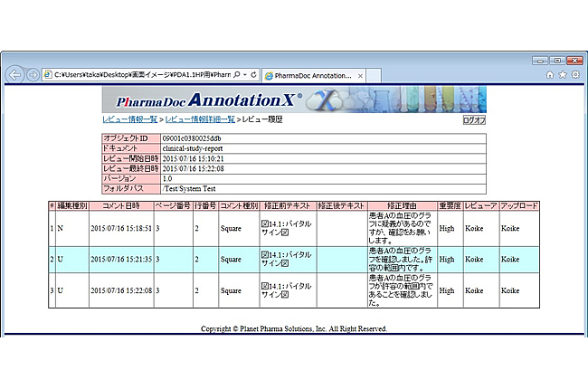Click the PharmaDoc AnnotationX banner logo
This screenshot has width=588, height=389.
[209, 100]
